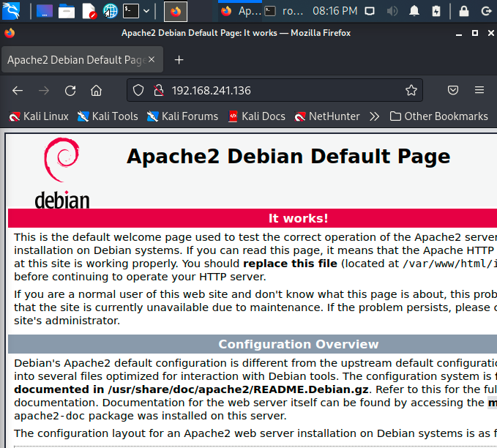Click the log out icon in panel
This screenshot has width=497, height=448.
pos(487,12)
